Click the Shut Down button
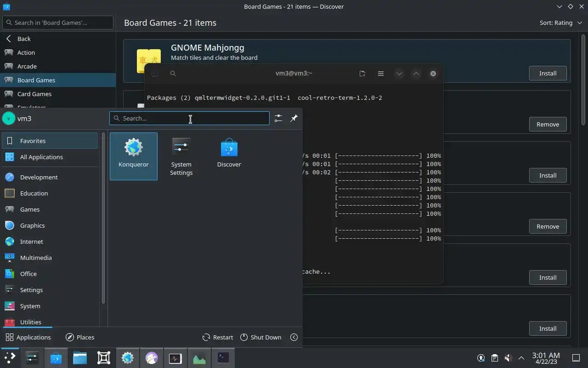Image resolution: width=588 pixels, height=368 pixels. pos(260,337)
